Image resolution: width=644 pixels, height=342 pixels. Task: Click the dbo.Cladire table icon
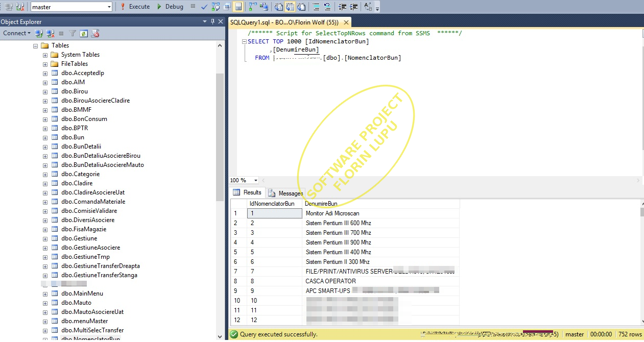click(55, 183)
